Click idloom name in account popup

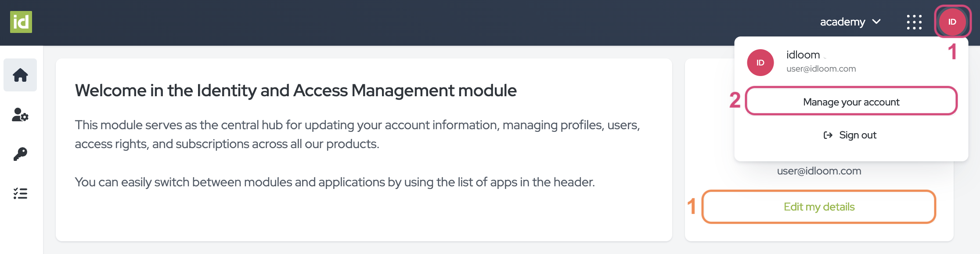tap(803, 55)
